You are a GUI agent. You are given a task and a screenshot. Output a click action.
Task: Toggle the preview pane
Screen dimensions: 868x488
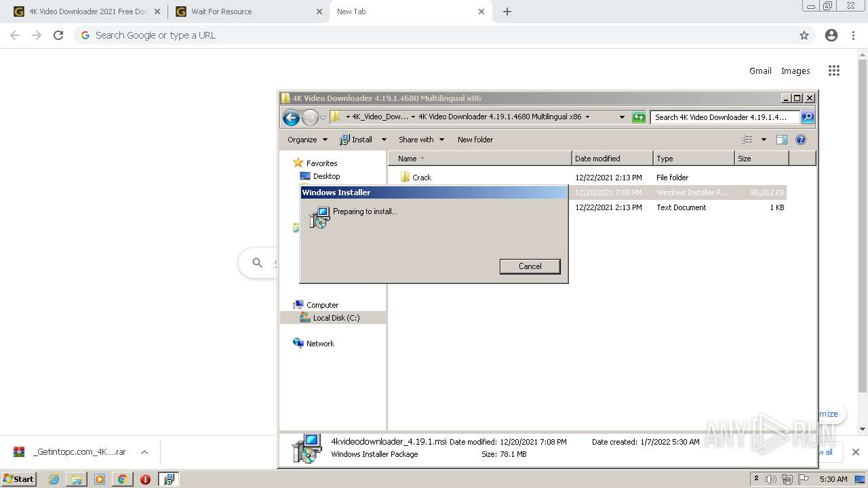[x=781, y=140]
